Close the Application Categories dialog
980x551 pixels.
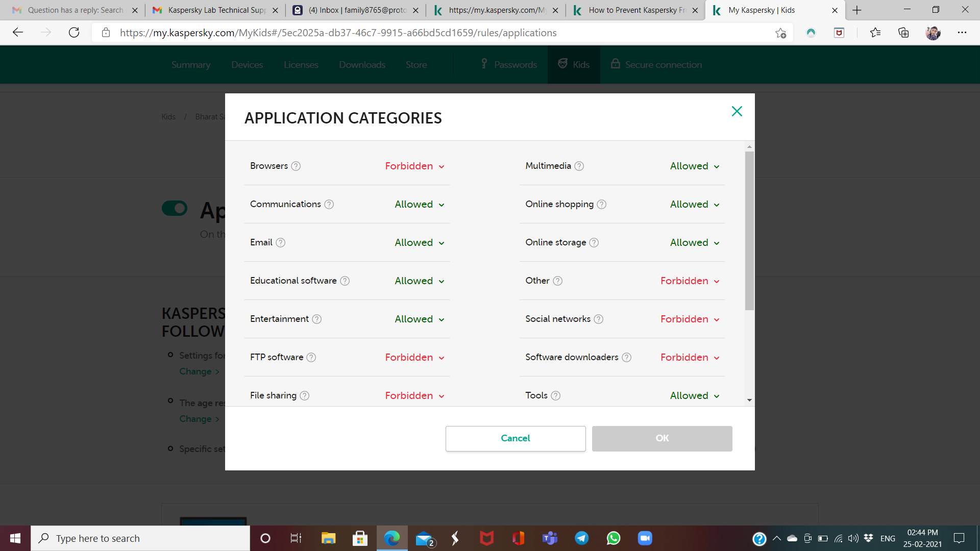(x=737, y=111)
